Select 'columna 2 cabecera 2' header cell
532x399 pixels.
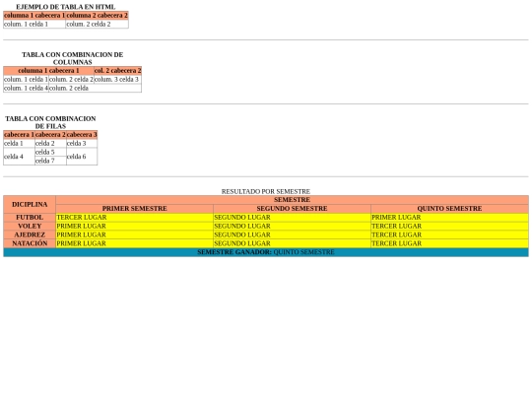click(x=97, y=15)
